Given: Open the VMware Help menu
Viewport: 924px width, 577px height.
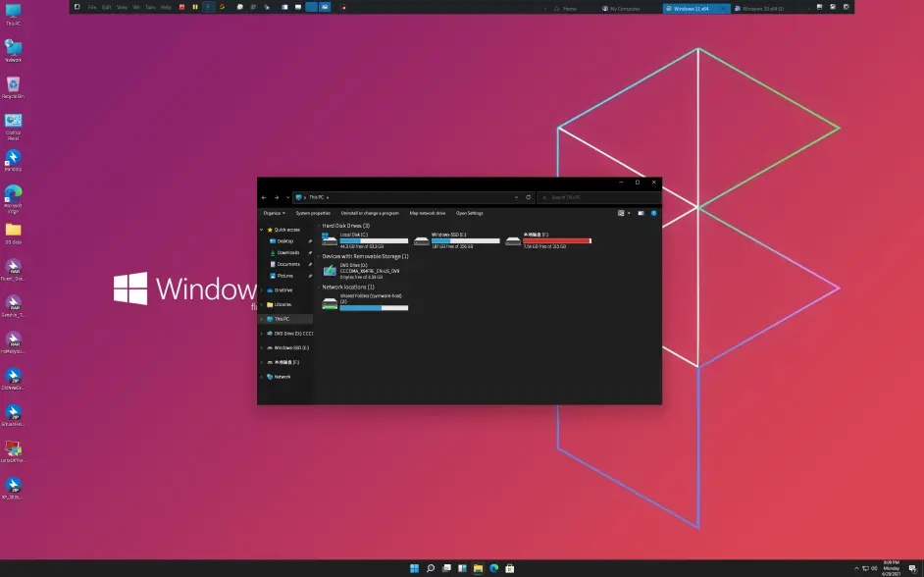Looking at the screenshot, I should 166,7.
